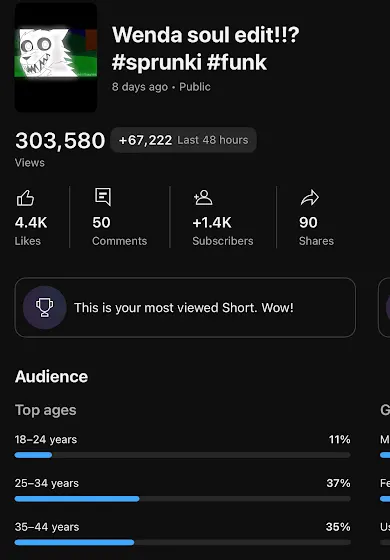Image resolution: width=390 pixels, height=560 pixels.
Task: Click the 18–24 years progress bar
Action: point(182,455)
